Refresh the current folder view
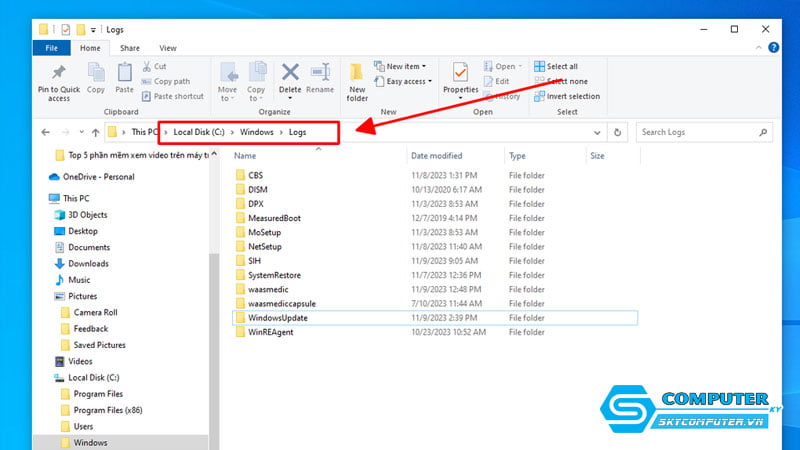 pyautogui.click(x=619, y=132)
